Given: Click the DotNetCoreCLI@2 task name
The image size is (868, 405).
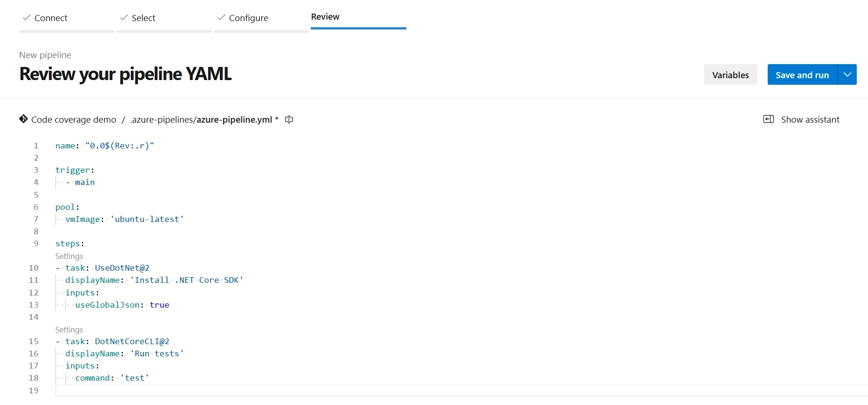Looking at the screenshot, I should [x=132, y=341].
